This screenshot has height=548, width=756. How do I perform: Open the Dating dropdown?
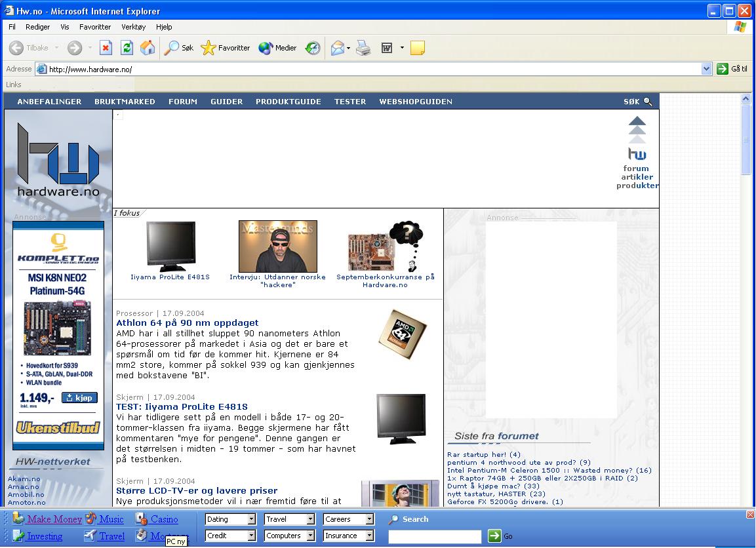coord(230,519)
